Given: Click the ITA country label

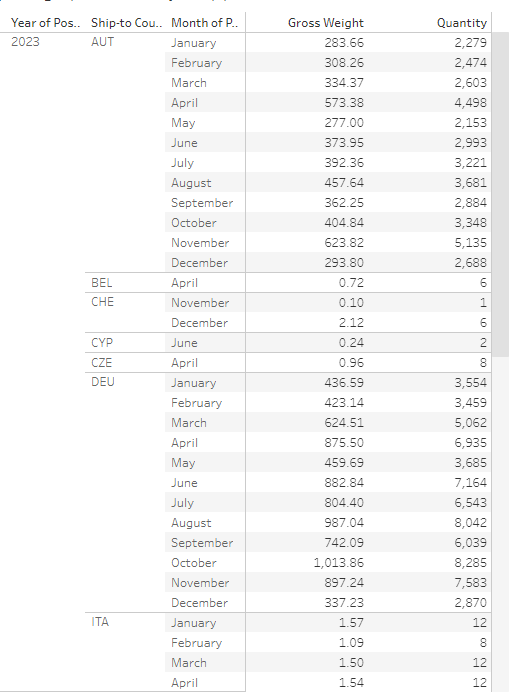Looking at the screenshot, I should coord(100,622).
